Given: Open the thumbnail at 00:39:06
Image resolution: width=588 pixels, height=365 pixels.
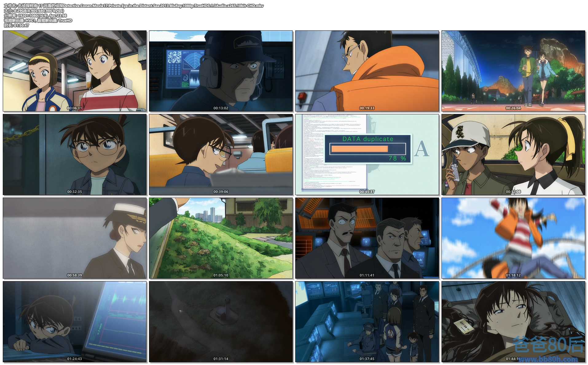Looking at the screenshot, I should tap(221, 155).
